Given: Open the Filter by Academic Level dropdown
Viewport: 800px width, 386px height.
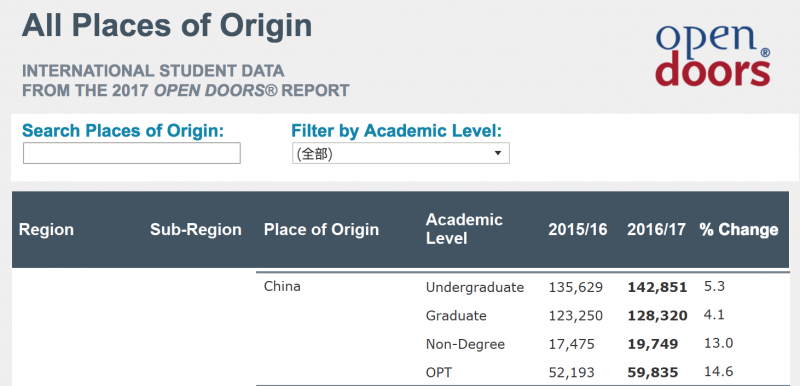Looking at the screenshot, I should 401,153.
